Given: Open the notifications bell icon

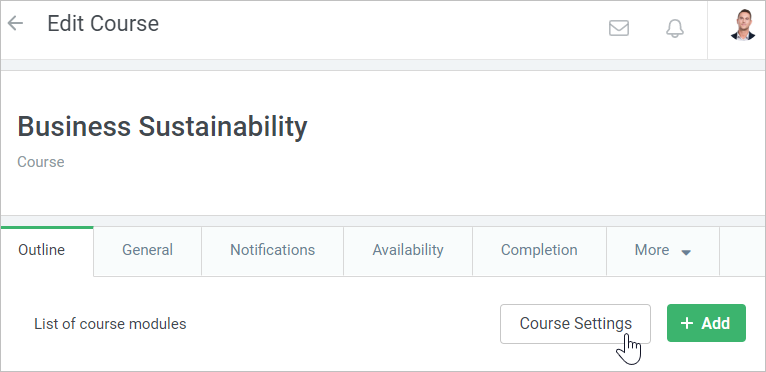Looking at the screenshot, I should tap(675, 28).
